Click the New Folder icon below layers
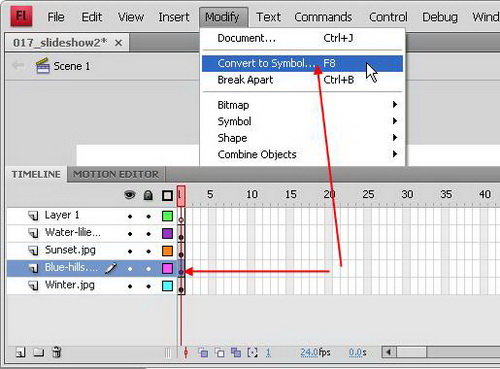 click(38, 352)
